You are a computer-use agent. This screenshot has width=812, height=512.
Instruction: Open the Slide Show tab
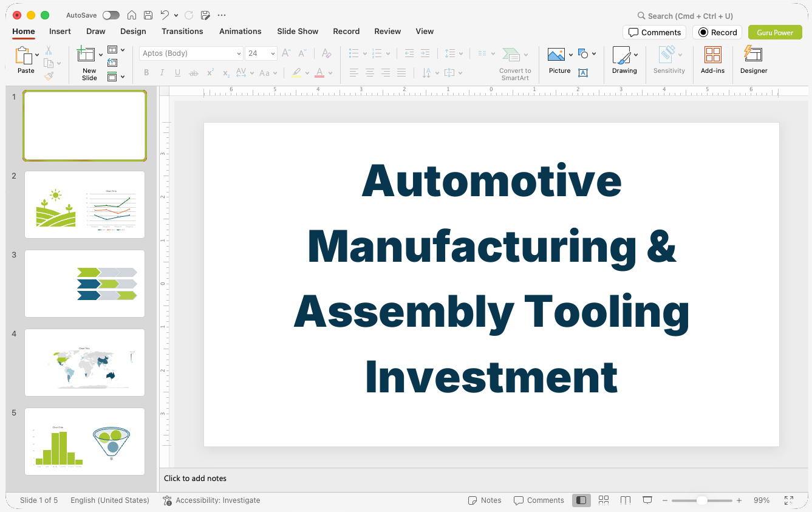click(298, 31)
